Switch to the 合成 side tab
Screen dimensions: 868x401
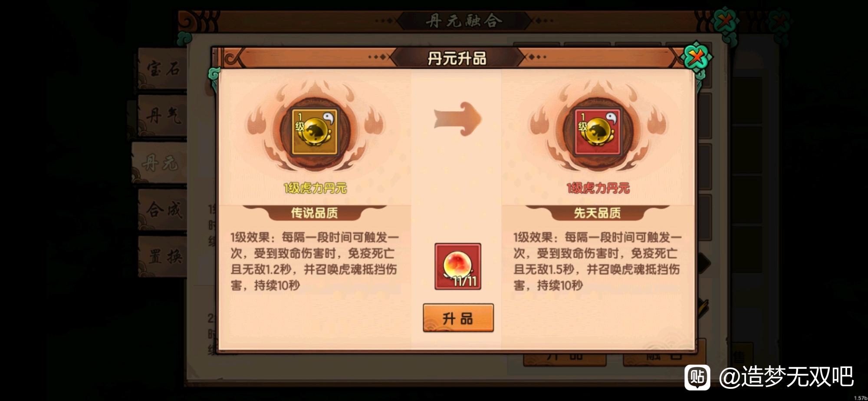coord(162,210)
